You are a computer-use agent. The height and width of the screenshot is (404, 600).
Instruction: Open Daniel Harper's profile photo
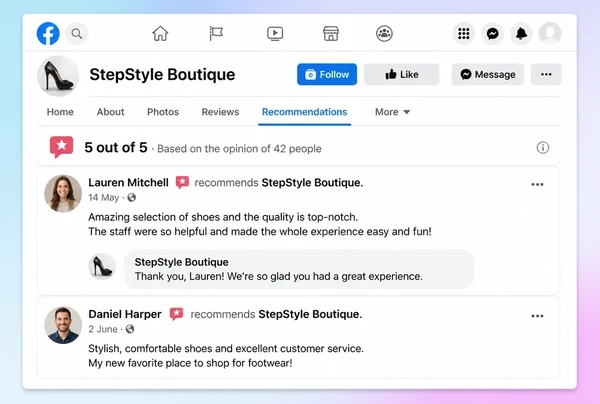pyautogui.click(x=63, y=325)
